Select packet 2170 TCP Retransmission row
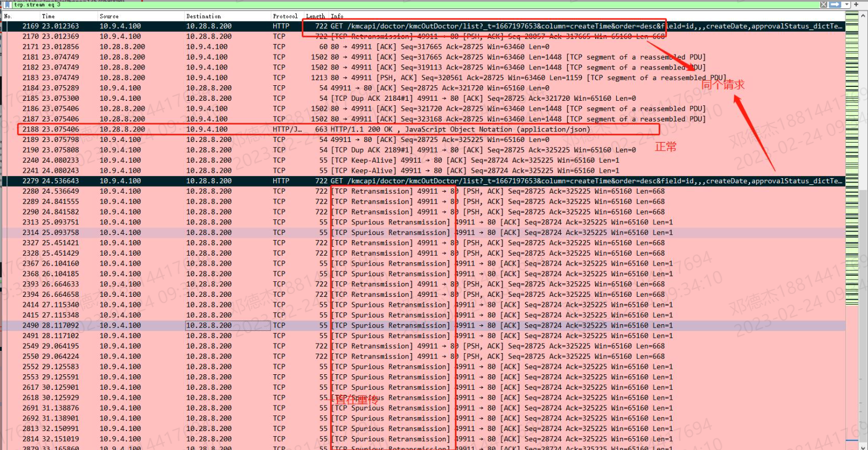The height and width of the screenshot is (450, 868). (423, 36)
